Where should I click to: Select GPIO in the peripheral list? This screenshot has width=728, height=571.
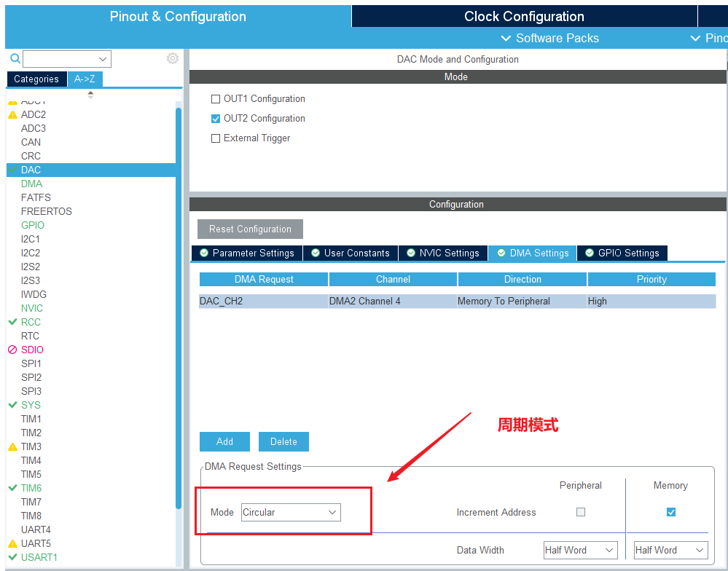point(33,225)
